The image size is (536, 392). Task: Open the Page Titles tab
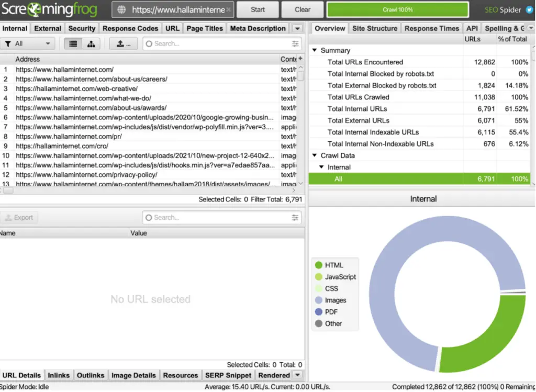tap(205, 28)
